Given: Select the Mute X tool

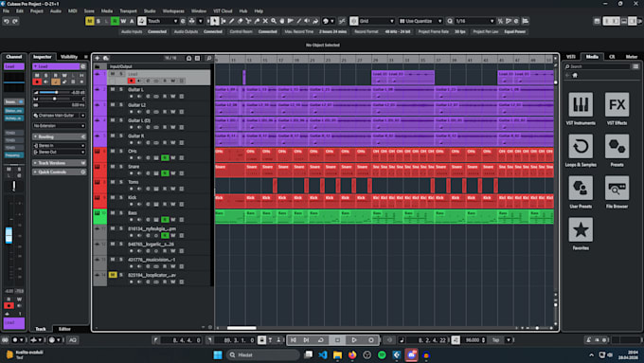Looking at the screenshot, I should pos(265,21).
